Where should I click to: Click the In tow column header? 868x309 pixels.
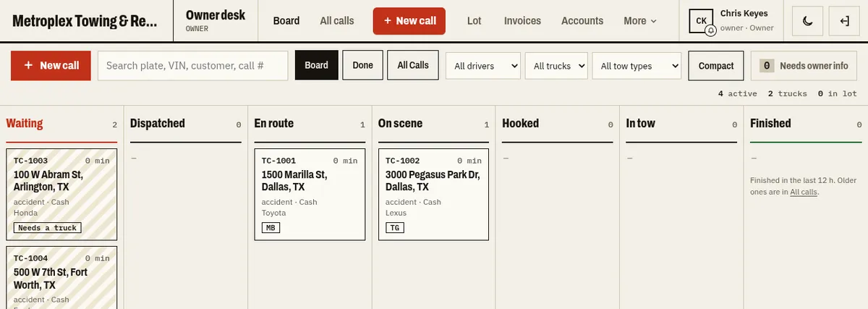[x=641, y=124]
